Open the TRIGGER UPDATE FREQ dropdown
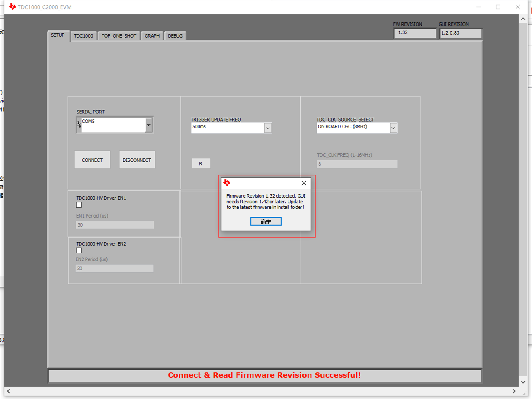Image resolution: width=532 pixels, height=400 pixels. 268,128
